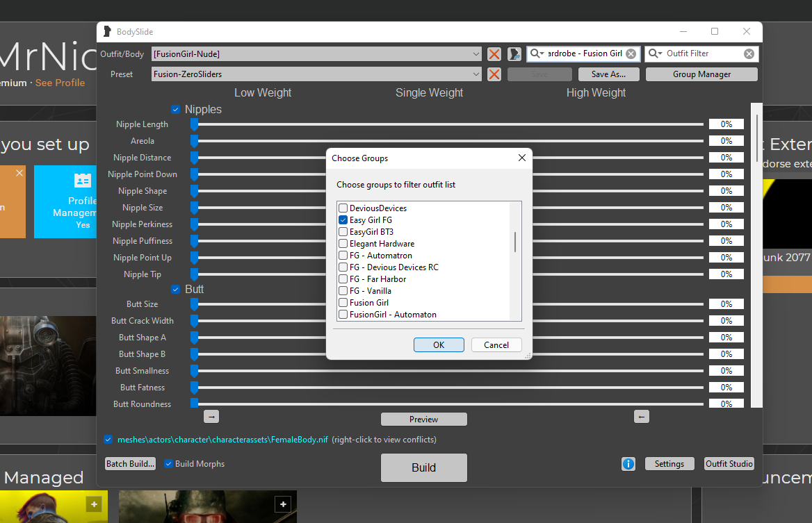Screen dimensions: 812x523
Task: Add the Cyberpunk game tile with plus icon
Action: [94, 504]
